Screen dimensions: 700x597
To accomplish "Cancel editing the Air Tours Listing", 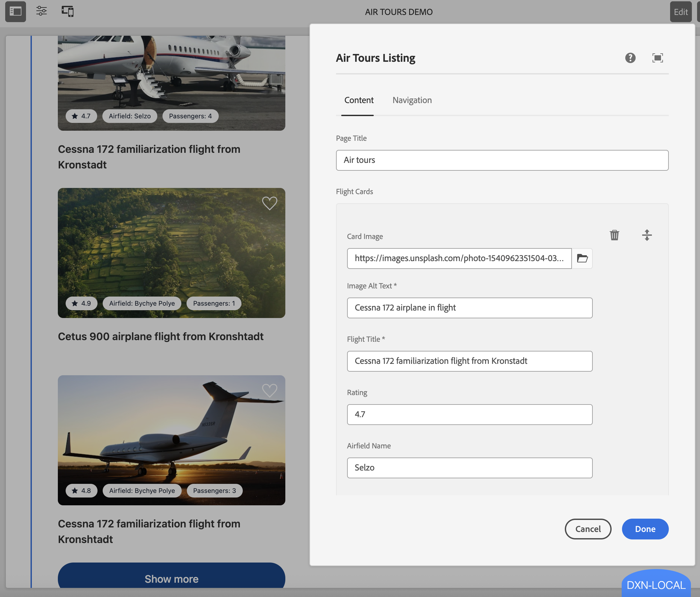I will (x=588, y=529).
